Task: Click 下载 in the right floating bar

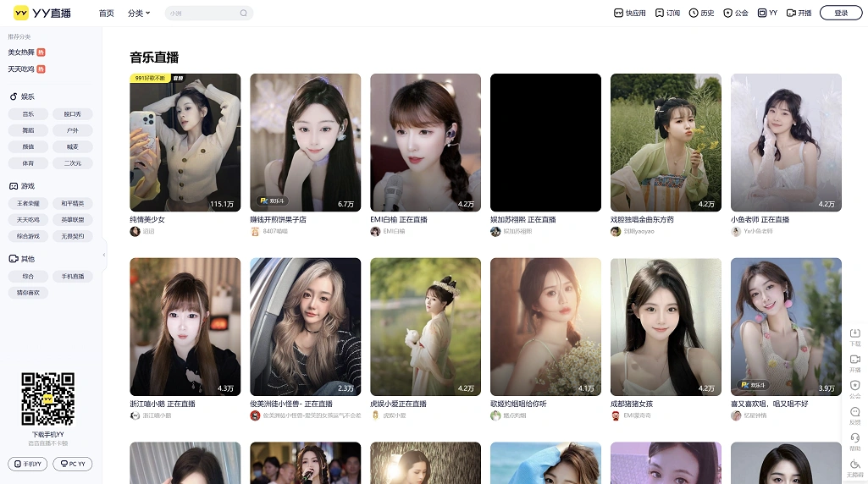Action: [x=854, y=337]
